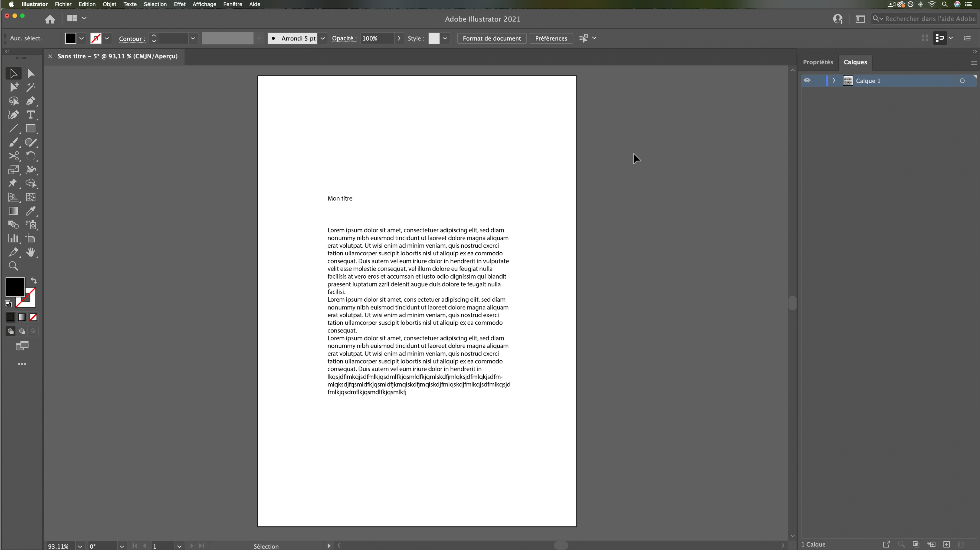Select the Hand tool
The image size is (980, 550).
(31, 252)
